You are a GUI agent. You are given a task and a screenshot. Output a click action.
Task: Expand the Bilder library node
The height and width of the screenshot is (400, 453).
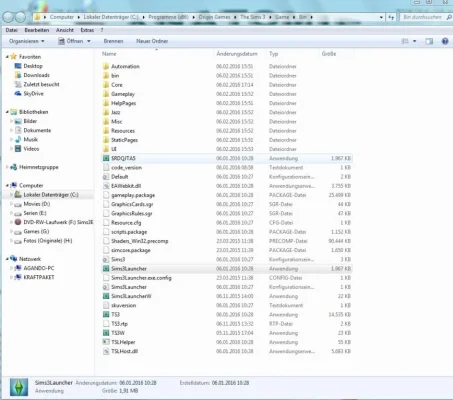coord(11,121)
